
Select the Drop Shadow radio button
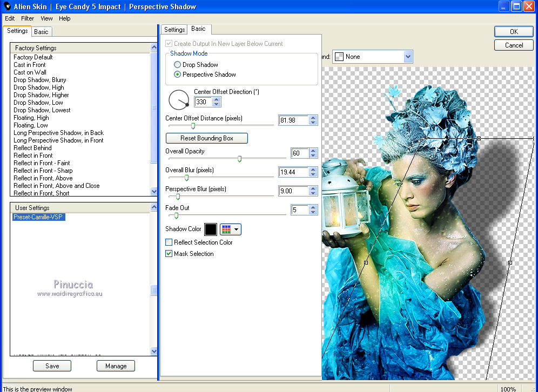(x=177, y=65)
